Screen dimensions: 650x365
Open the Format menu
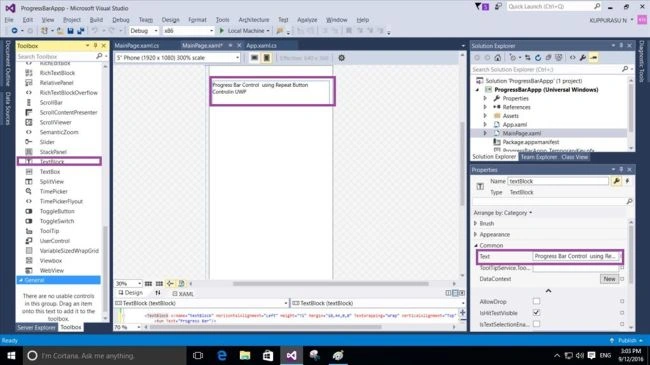point(197,20)
